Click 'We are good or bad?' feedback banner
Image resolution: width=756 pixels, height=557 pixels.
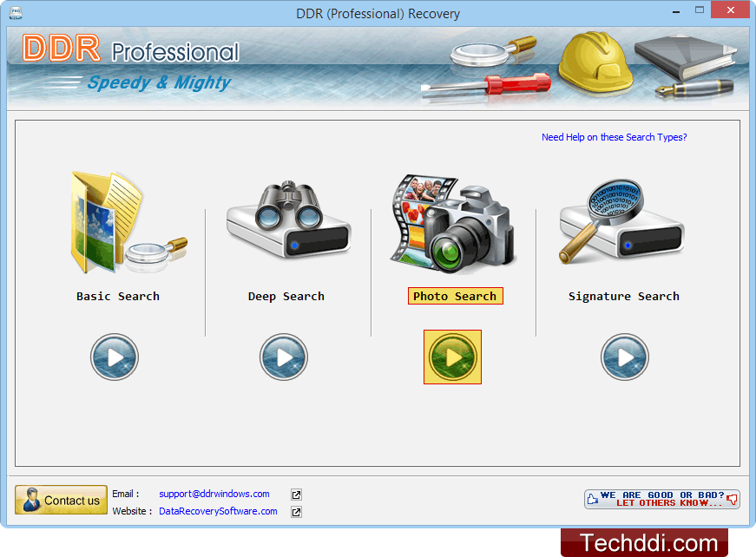[662, 499]
